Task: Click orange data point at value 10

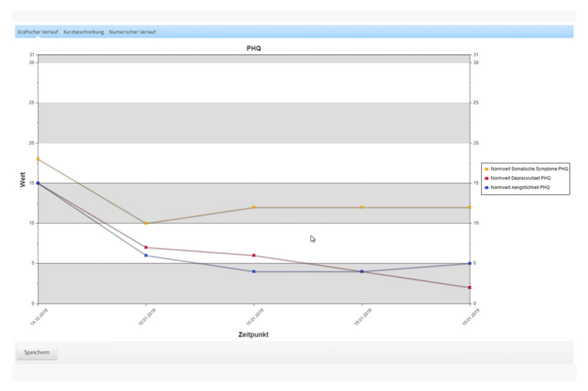Action: 146,223
